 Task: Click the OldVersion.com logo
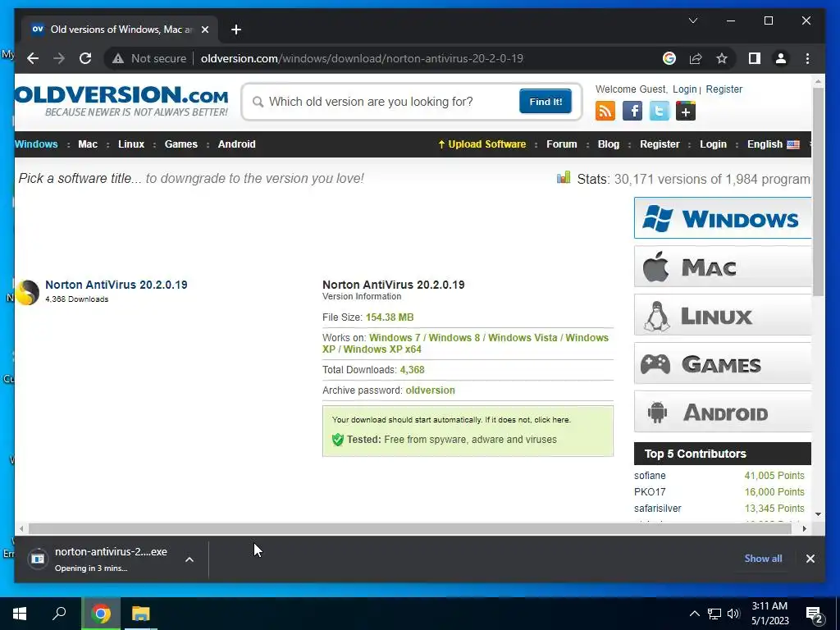(121, 101)
